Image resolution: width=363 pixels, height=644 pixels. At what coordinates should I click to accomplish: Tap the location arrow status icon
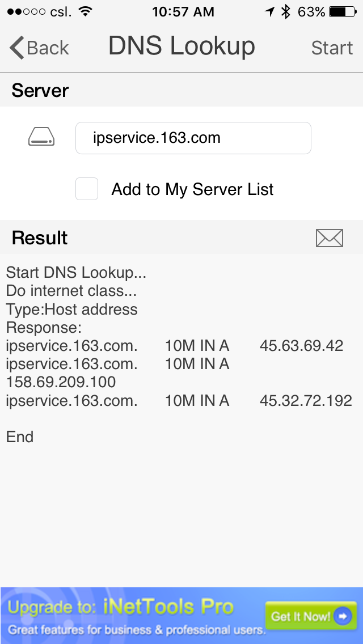[269, 11]
